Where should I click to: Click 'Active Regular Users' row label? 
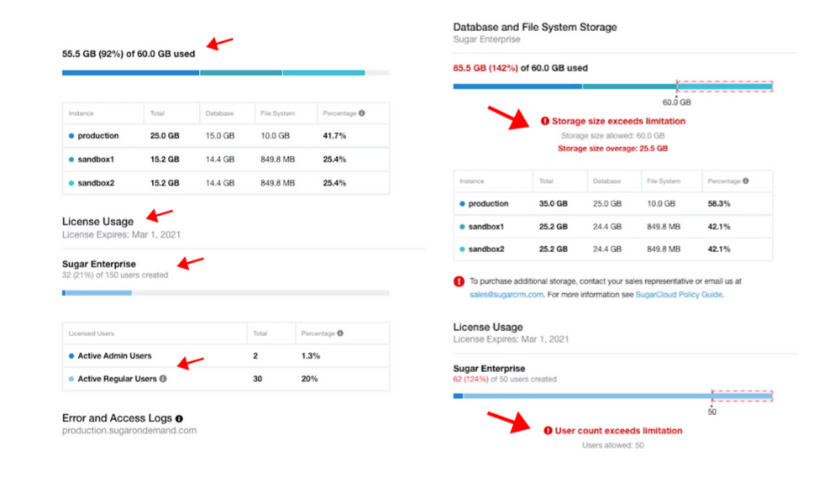click(x=118, y=379)
